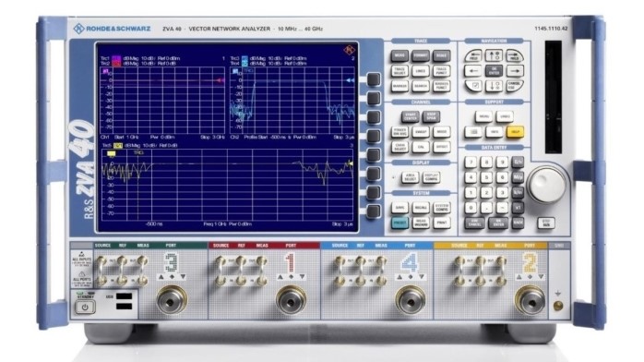Push the UNDO support key
This screenshot has height=362, width=644.
505,116
